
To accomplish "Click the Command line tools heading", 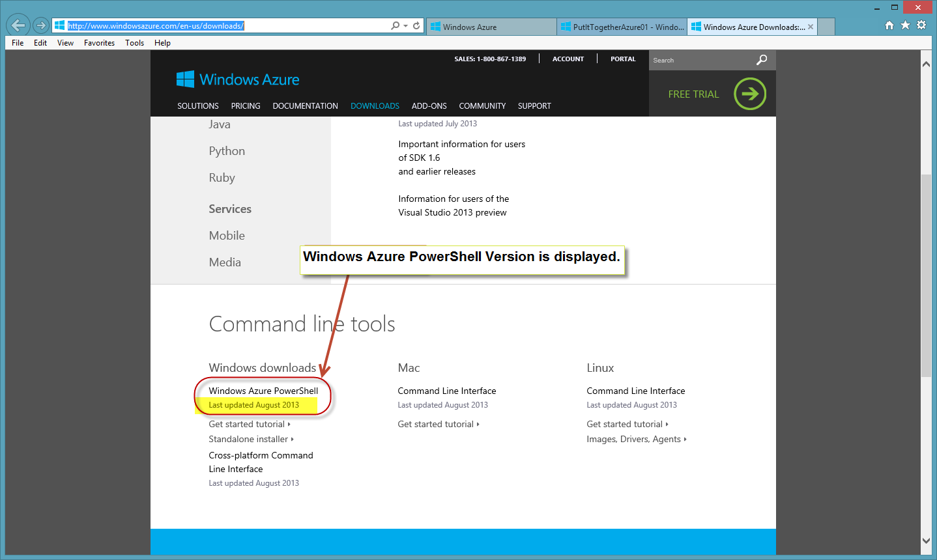I will (302, 324).
